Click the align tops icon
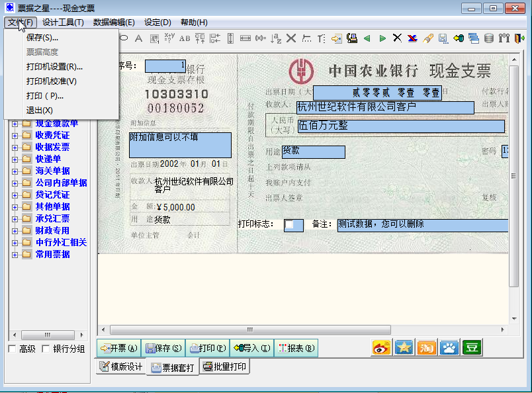 click(200, 38)
